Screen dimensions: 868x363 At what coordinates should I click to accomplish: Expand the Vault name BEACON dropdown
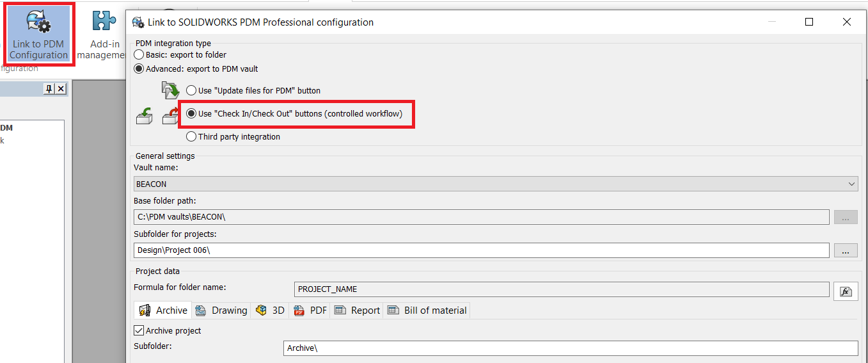(x=496, y=184)
